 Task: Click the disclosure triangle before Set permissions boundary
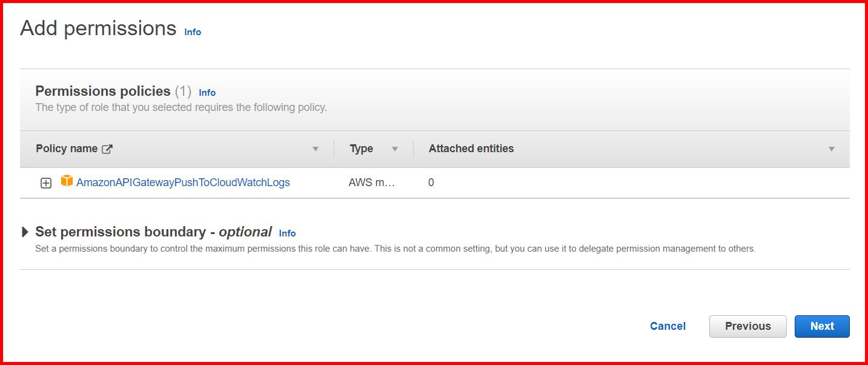pyautogui.click(x=25, y=231)
